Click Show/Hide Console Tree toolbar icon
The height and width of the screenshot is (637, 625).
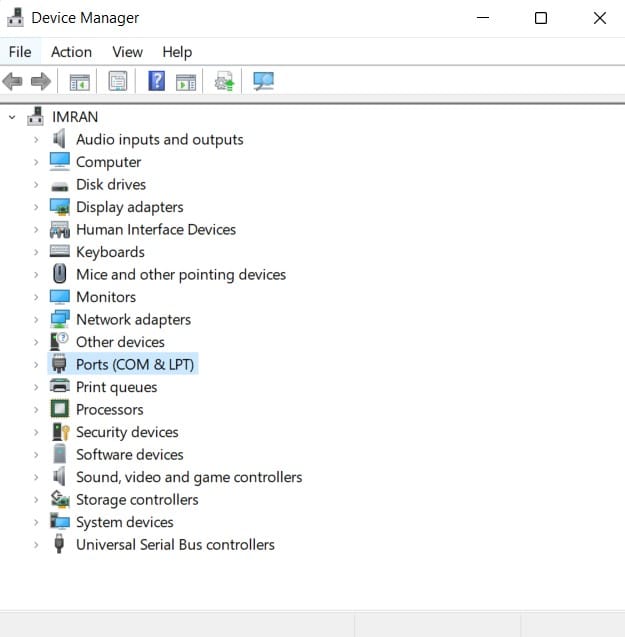pos(79,82)
